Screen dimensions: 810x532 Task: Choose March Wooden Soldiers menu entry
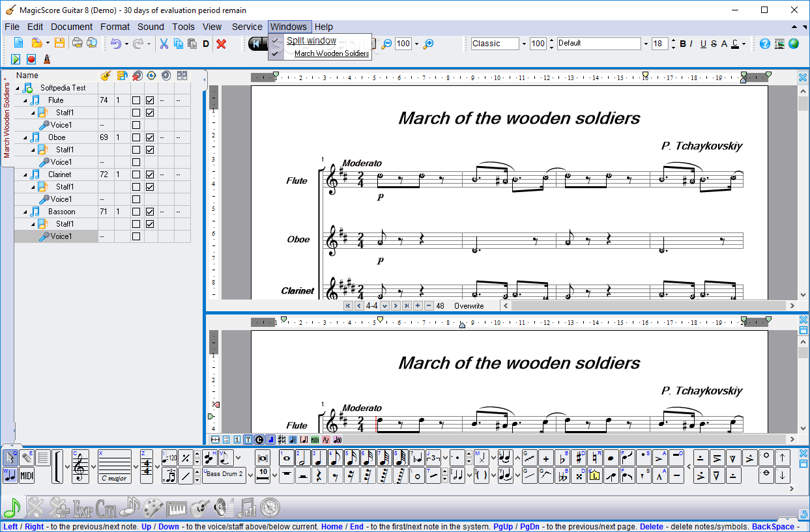(x=332, y=53)
